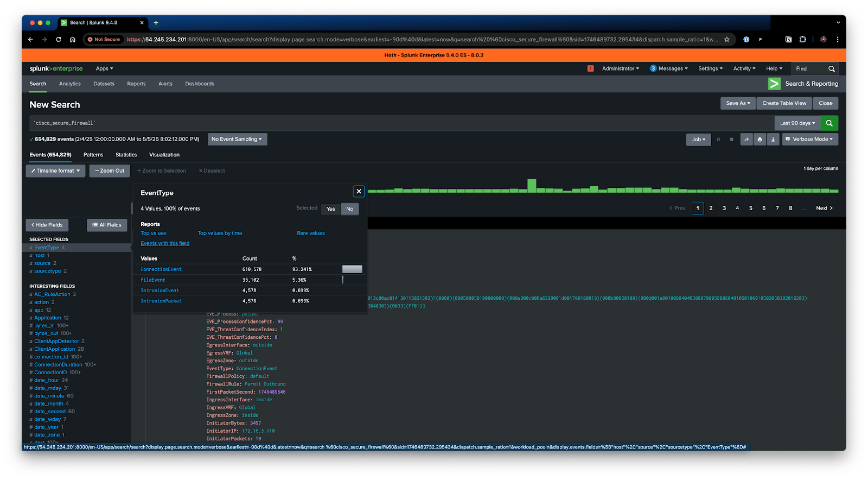Click the Zoom Out button
This screenshot has width=868, height=480.
point(110,171)
